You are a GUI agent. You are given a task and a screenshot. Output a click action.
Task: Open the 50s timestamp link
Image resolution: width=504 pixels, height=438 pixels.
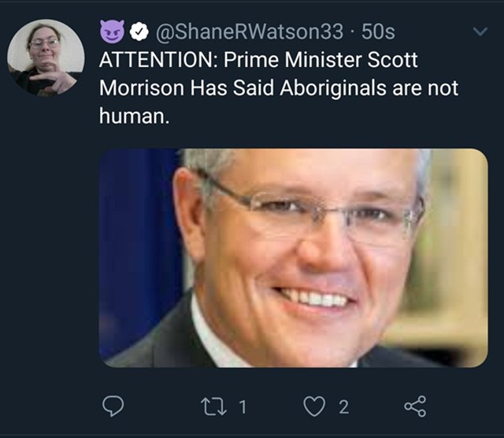click(378, 32)
